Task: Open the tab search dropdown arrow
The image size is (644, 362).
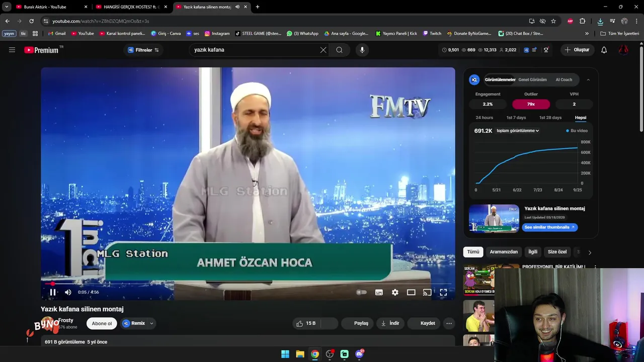Action: point(7,7)
